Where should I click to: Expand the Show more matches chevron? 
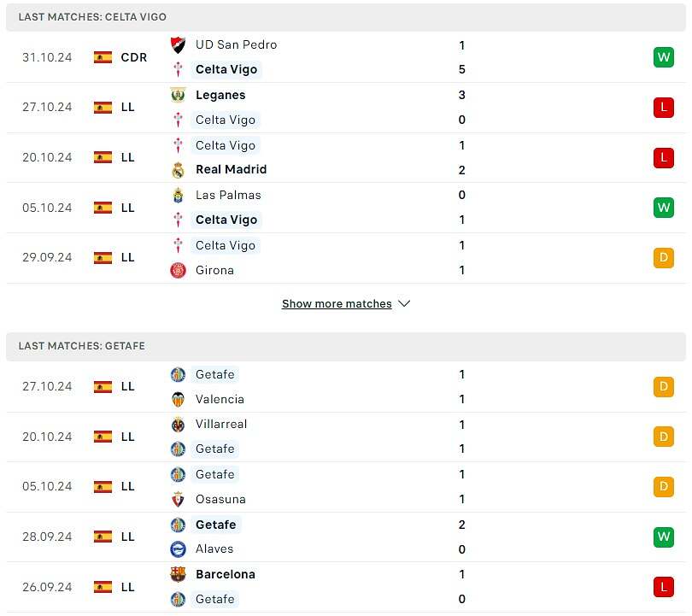(404, 304)
